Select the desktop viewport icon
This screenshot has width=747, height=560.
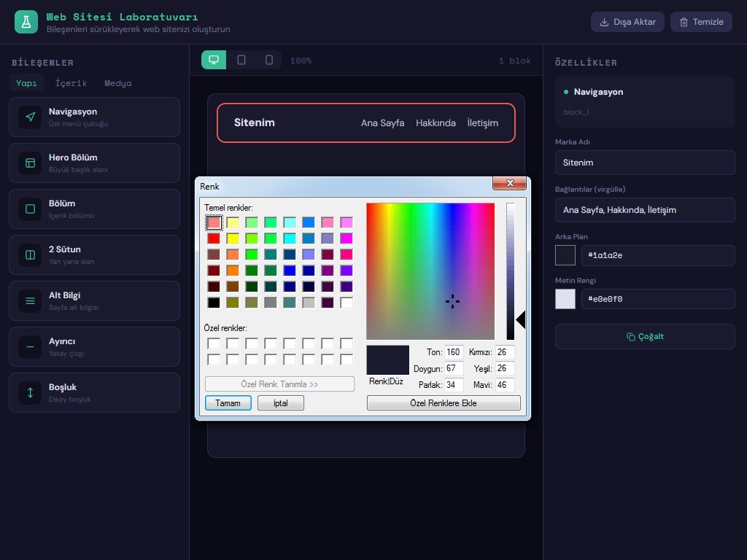[x=214, y=61]
